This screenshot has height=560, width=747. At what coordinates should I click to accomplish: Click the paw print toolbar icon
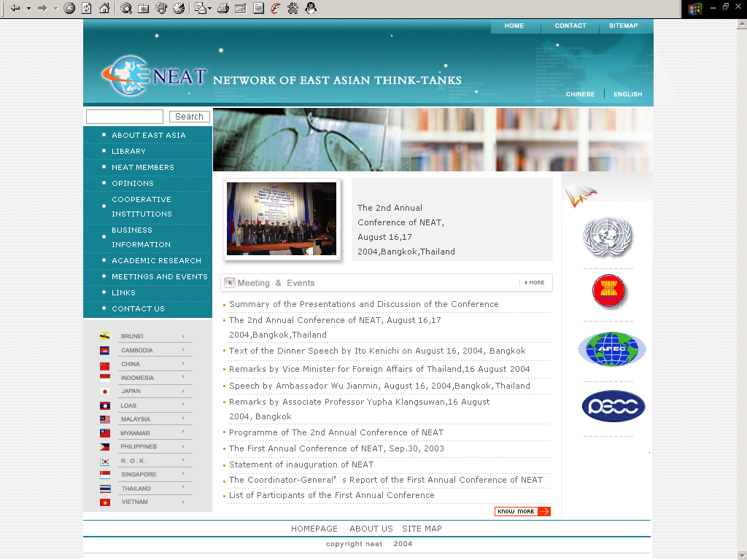tap(293, 8)
